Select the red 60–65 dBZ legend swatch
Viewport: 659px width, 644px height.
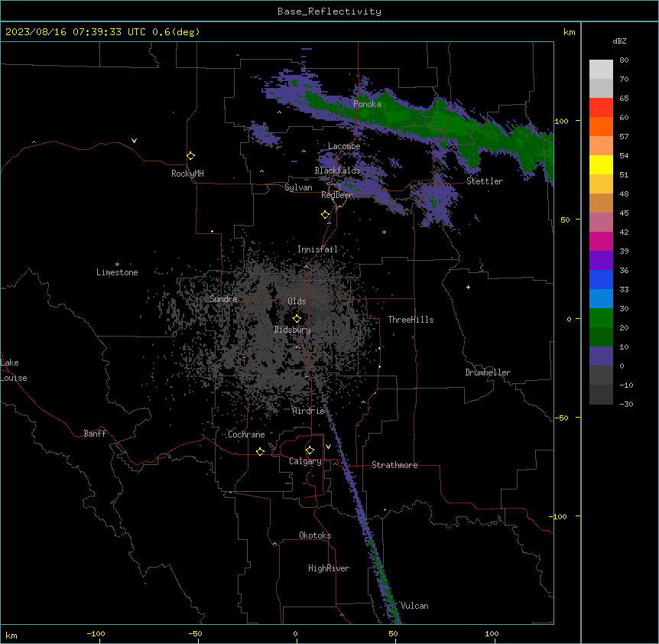coord(601,108)
